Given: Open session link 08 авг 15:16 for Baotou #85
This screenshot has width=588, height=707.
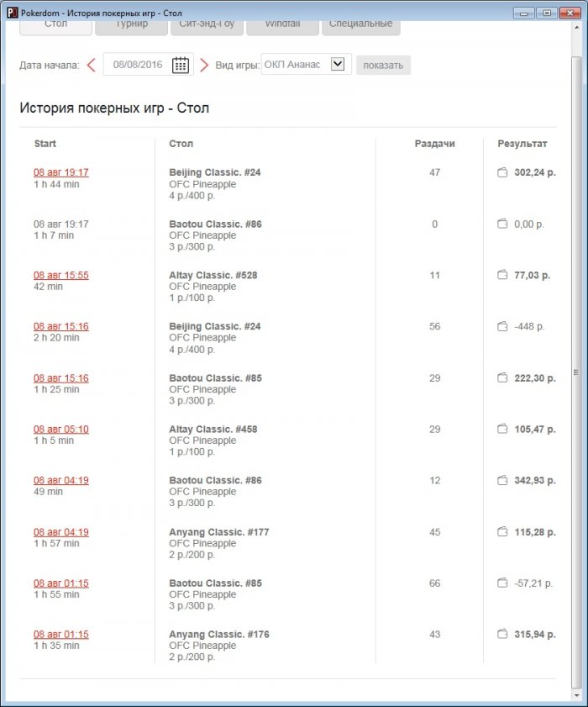Looking at the screenshot, I should coord(60,377).
